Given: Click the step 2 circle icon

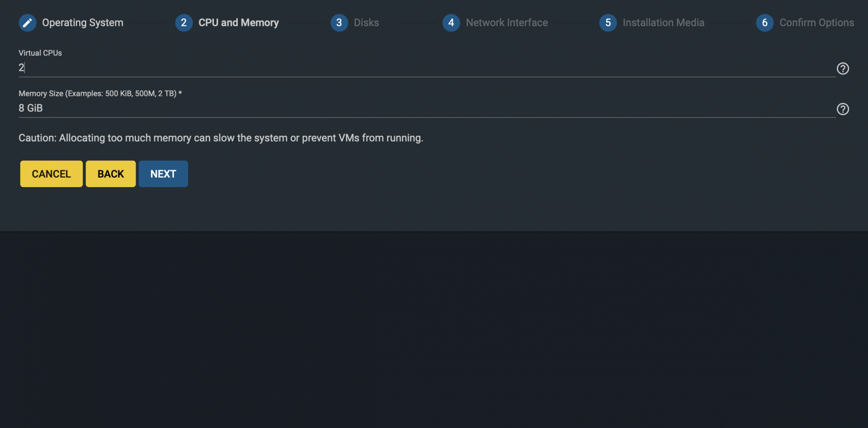Looking at the screenshot, I should [x=184, y=23].
